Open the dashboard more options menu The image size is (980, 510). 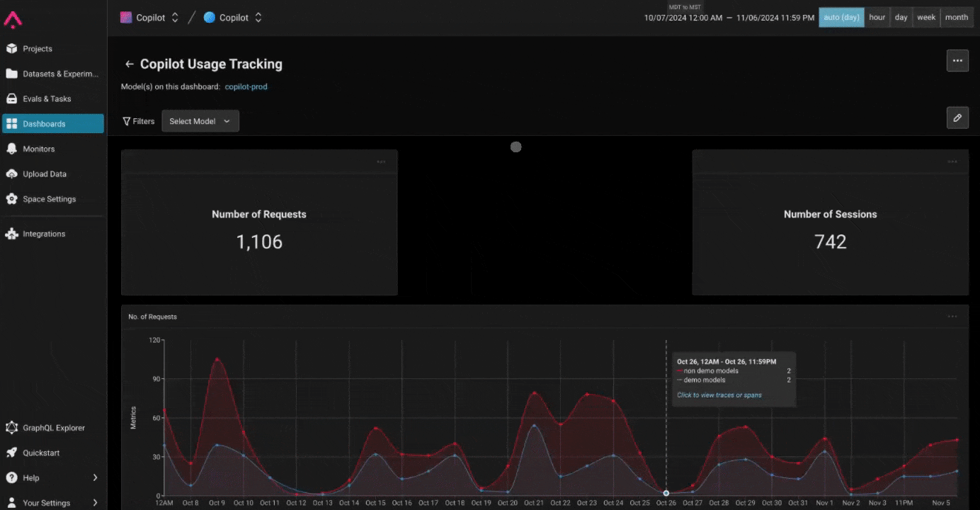pyautogui.click(x=957, y=61)
